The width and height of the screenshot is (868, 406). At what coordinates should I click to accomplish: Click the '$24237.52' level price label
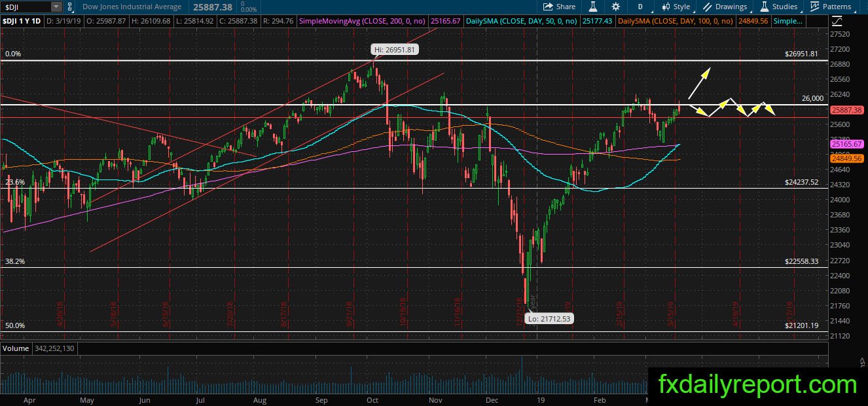[802, 182]
